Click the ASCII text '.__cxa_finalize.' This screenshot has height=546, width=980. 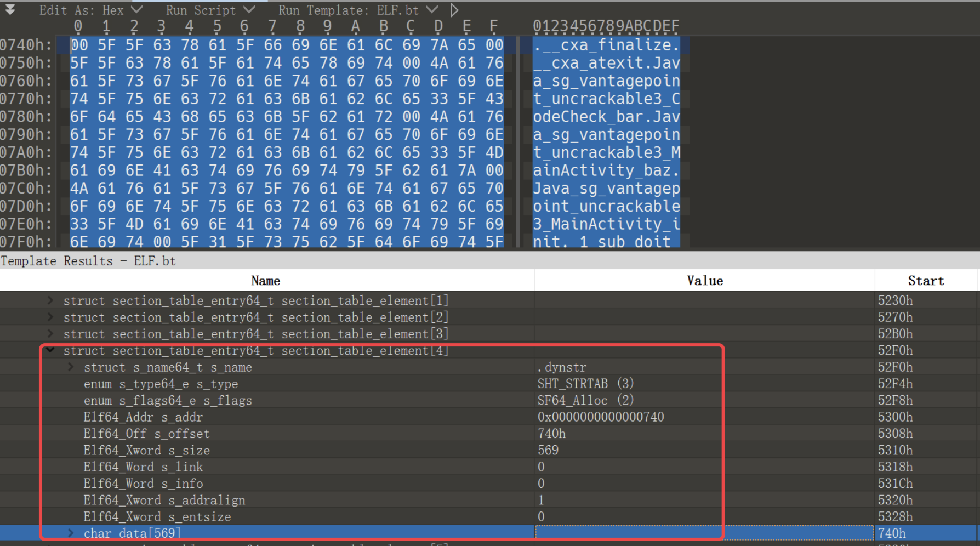click(606, 45)
